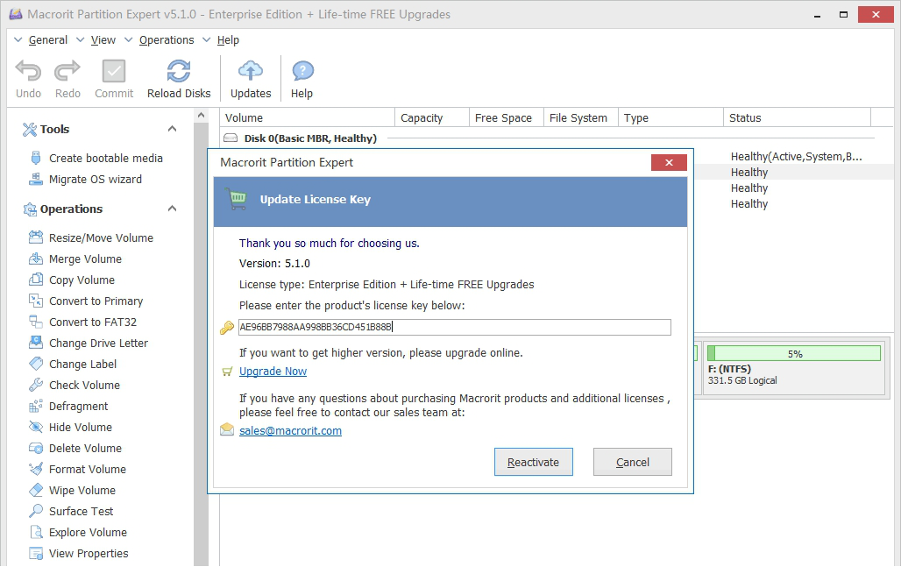Viewport: 901px width, 588px height.
Task: Click the envelope icon beside sales email
Action: [227, 430]
